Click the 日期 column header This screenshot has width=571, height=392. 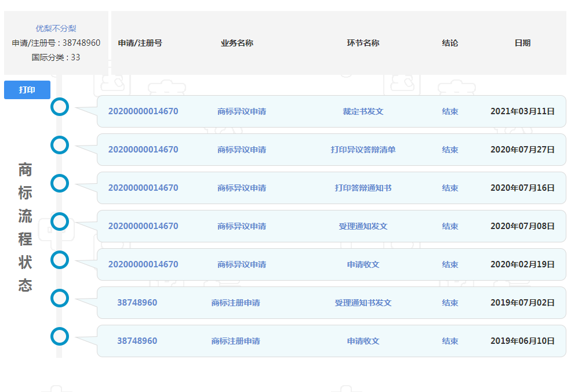(x=522, y=43)
